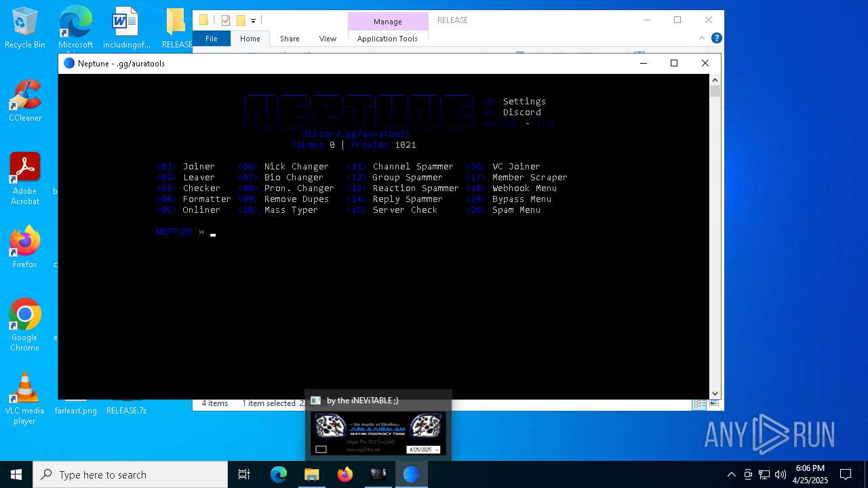Click the taskbar search box
This screenshot has width=868, height=488.
click(130, 474)
